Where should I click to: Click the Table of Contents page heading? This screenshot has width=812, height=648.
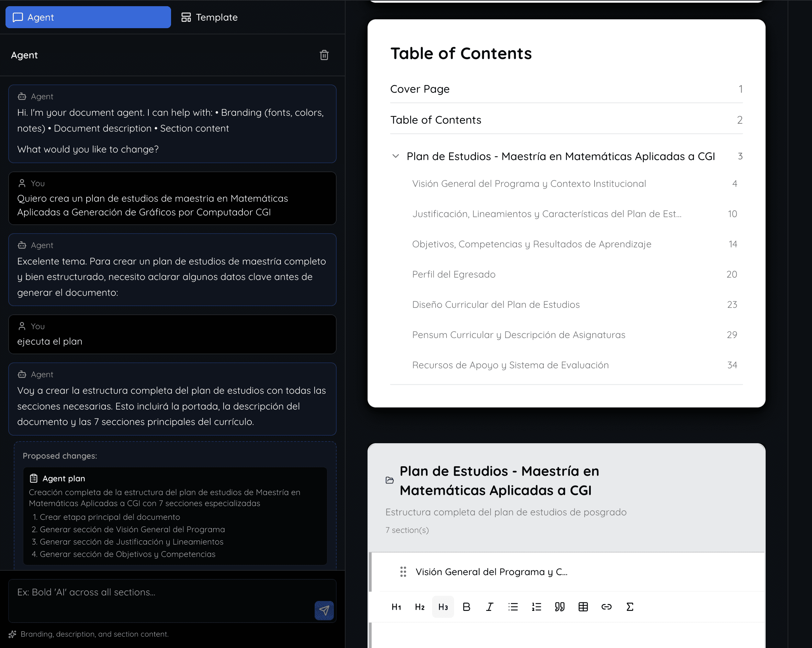pyautogui.click(x=461, y=54)
